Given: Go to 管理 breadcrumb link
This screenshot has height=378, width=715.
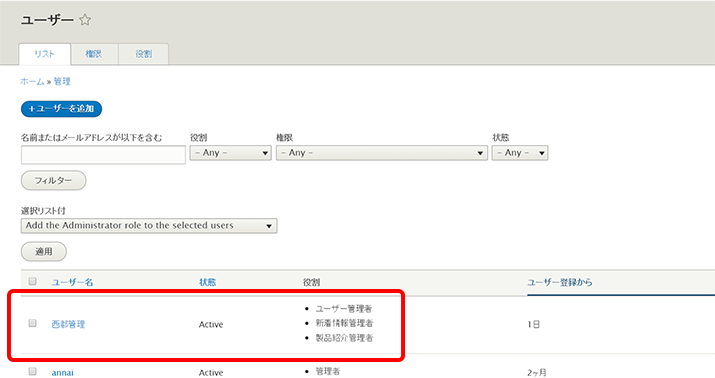Looking at the screenshot, I should coord(62,82).
